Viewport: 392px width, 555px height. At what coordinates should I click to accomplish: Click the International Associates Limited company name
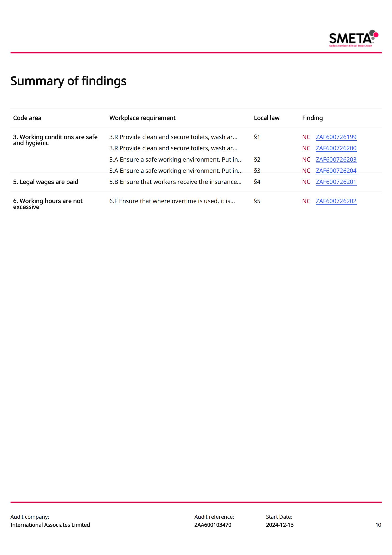[50, 525]
